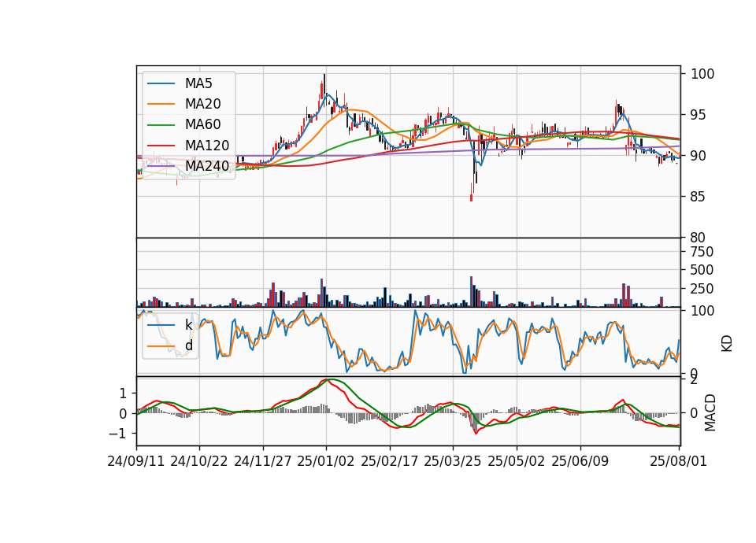
Task: Click the 250 volume axis tick
Action: [702, 289]
